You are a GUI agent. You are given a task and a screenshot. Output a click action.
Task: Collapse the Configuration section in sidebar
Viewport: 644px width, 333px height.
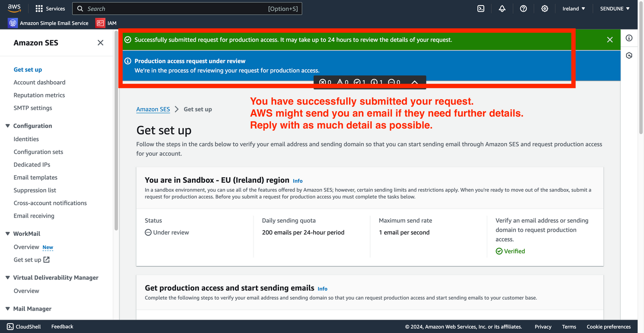[8, 126]
